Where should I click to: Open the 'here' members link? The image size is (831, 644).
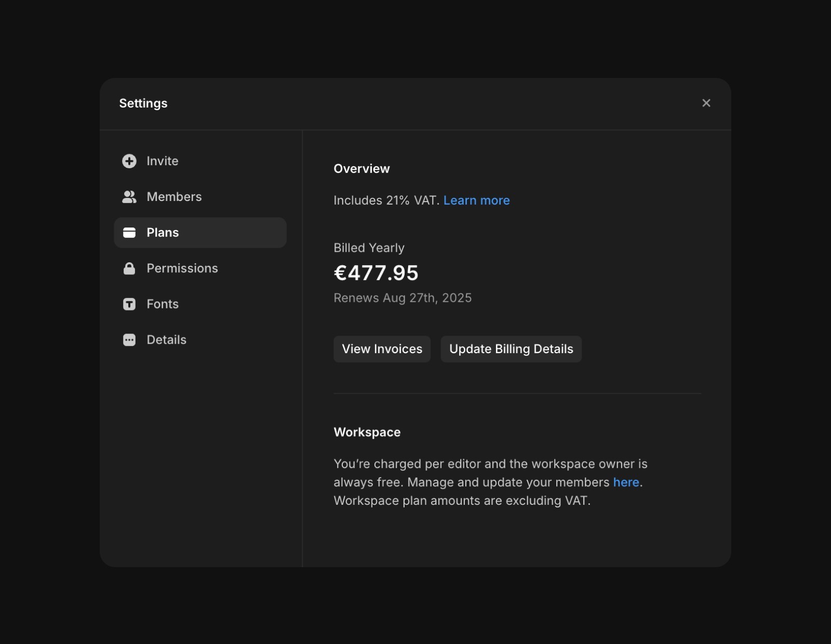coord(626,482)
